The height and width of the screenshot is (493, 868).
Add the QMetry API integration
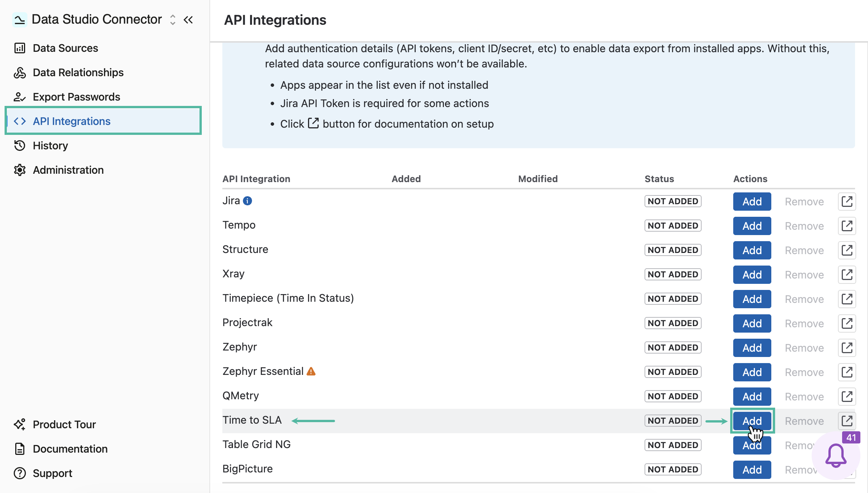[x=752, y=397]
